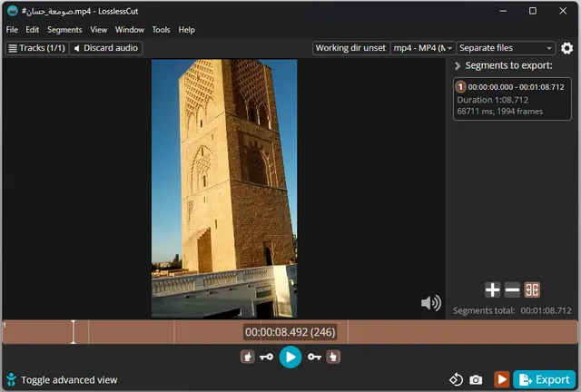
Task: Open the mp4 output format dropdown
Action: point(423,48)
